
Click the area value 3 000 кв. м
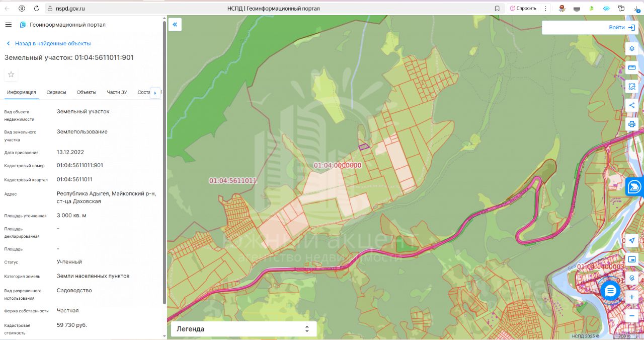pos(71,216)
